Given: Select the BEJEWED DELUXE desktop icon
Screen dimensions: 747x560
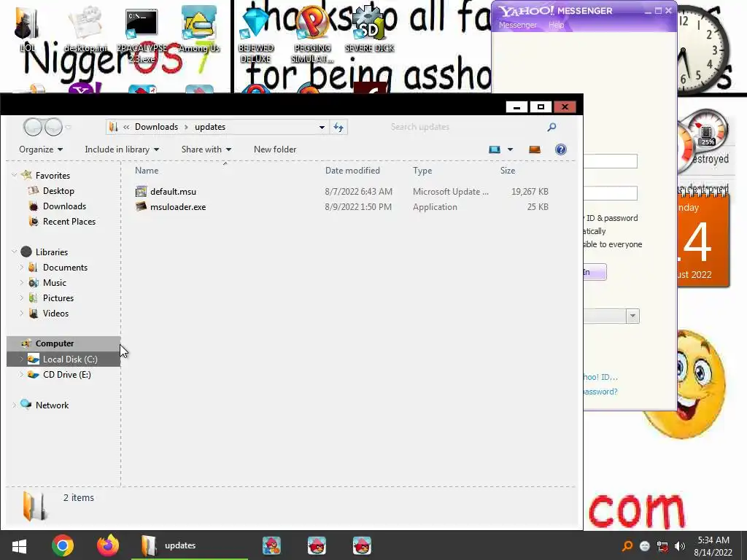Looking at the screenshot, I should tap(256, 35).
